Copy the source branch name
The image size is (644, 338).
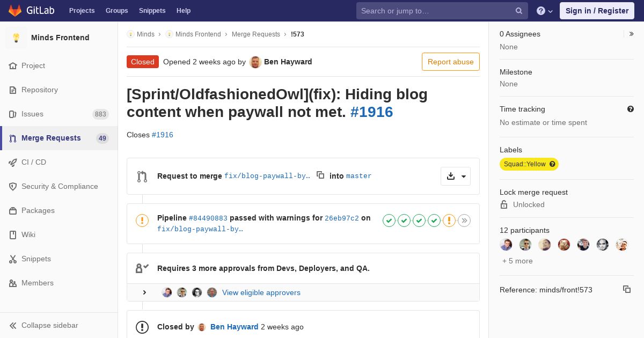click(x=320, y=175)
